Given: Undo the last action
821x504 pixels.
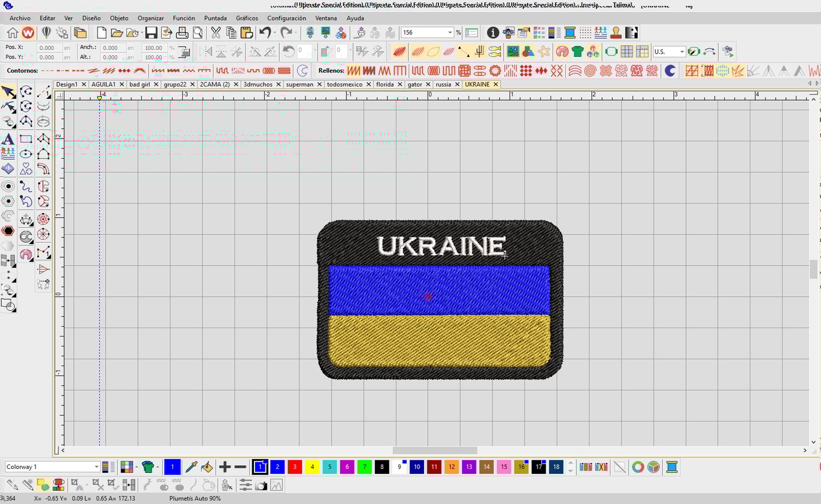Looking at the screenshot, I should coord(265,33).
